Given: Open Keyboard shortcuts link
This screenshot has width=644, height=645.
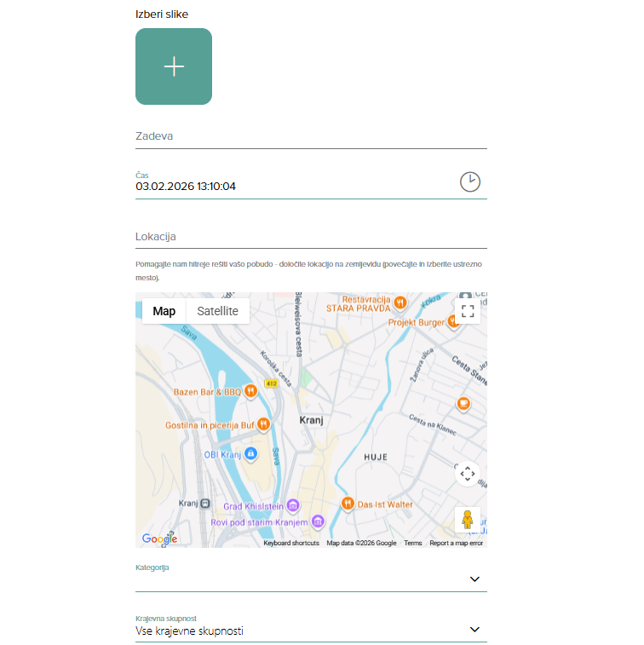Looking at the screenshot, I should click(291, 543).
